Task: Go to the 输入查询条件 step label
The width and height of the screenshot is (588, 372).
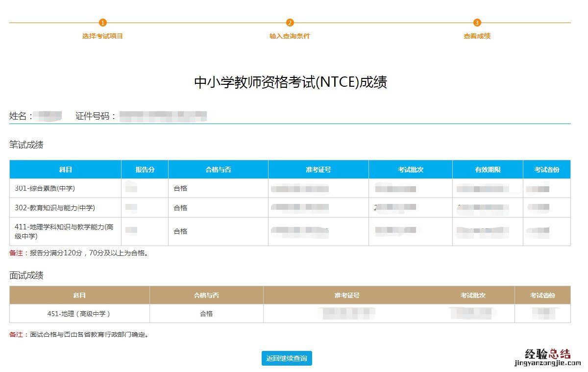Action: click(290, 36)
